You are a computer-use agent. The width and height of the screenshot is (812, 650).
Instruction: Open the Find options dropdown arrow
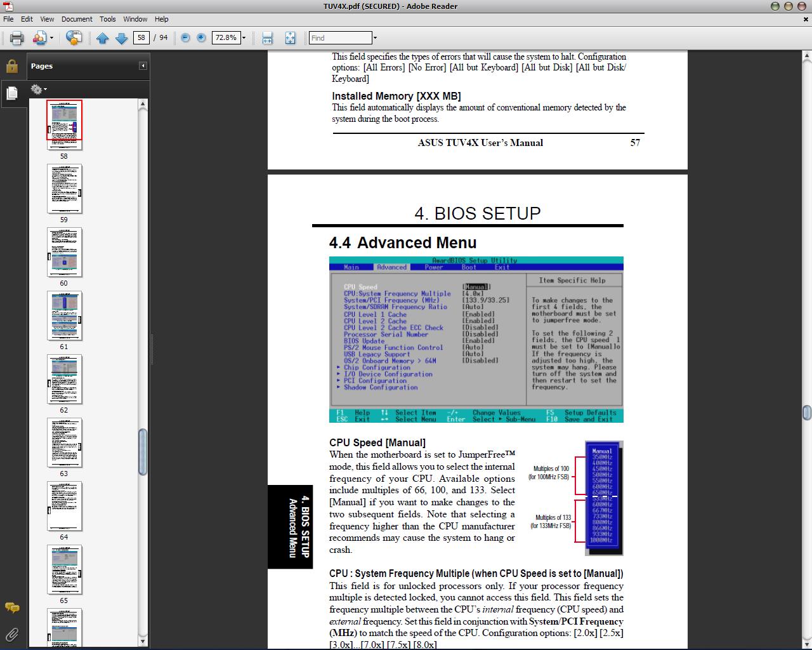click(x=375, y=38)
